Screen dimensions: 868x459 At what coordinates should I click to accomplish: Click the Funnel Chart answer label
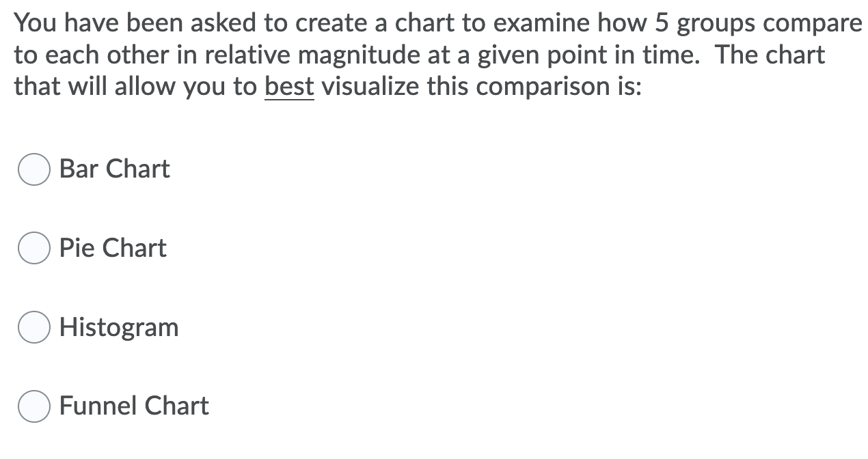[x=133, y=405]
